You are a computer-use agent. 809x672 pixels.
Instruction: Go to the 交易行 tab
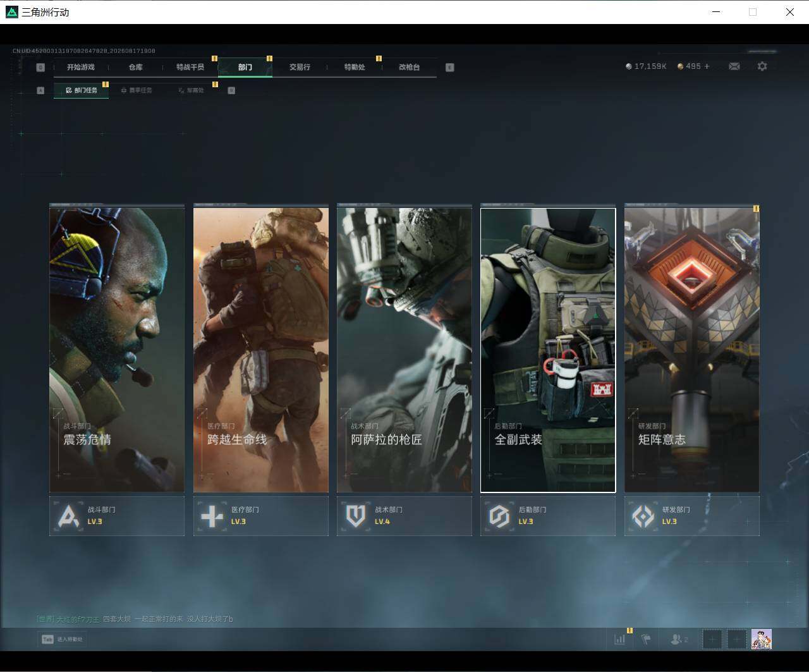[300, 67]
